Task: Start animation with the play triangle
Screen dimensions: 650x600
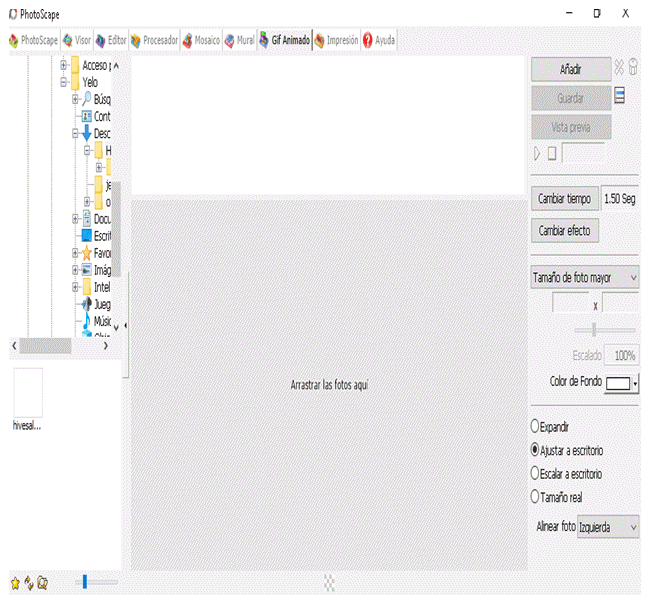Action: 537,154
